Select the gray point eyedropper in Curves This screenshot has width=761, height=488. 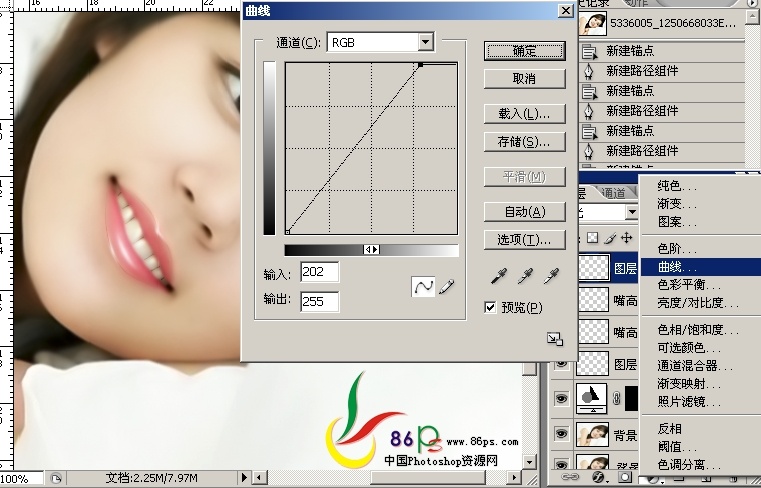[525, 275]
